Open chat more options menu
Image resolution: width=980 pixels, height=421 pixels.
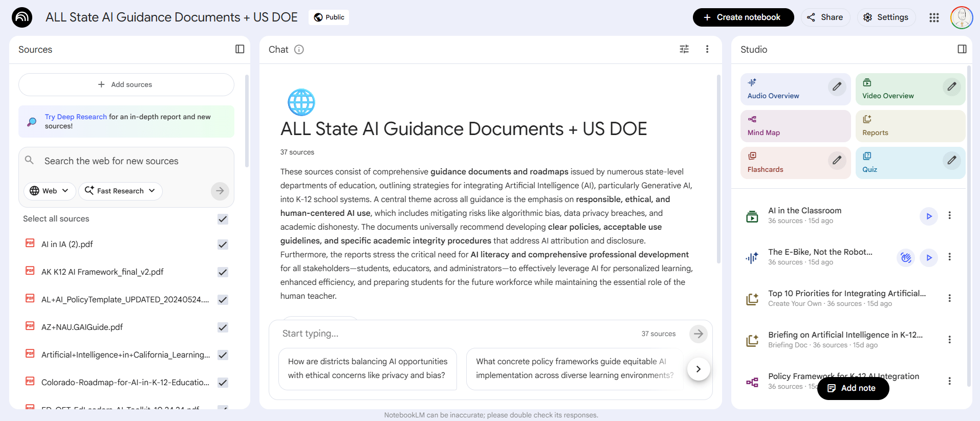[x=707, y=49]
